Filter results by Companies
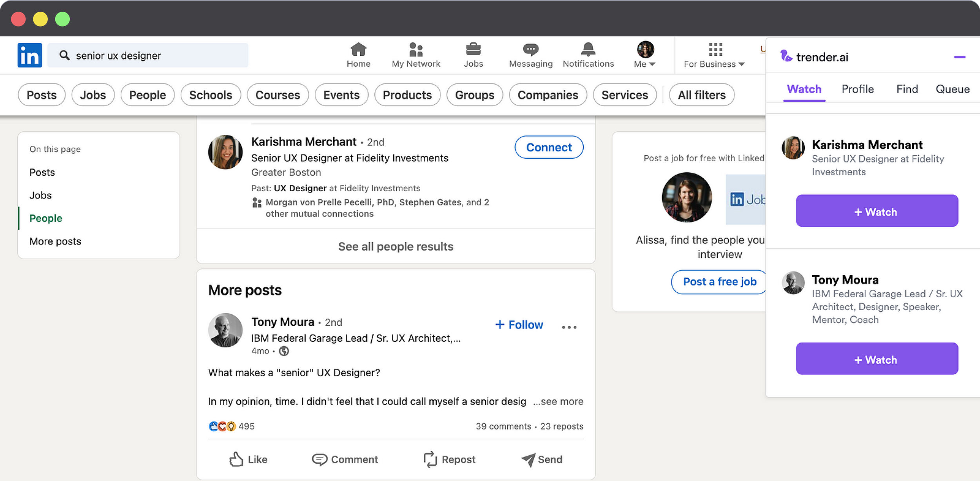Screen dimensions: 980x481 [x=548, y=95]
